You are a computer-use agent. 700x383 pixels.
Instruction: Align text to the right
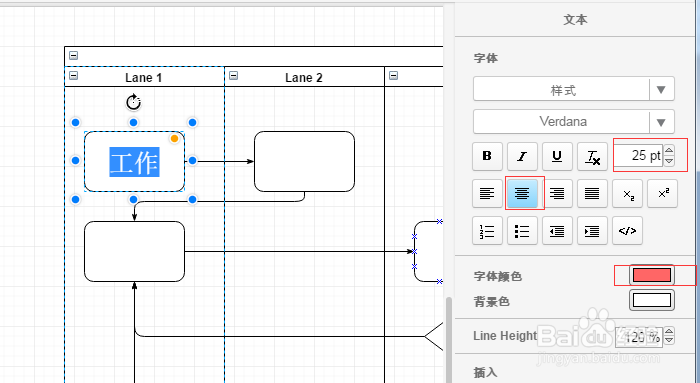557,193
